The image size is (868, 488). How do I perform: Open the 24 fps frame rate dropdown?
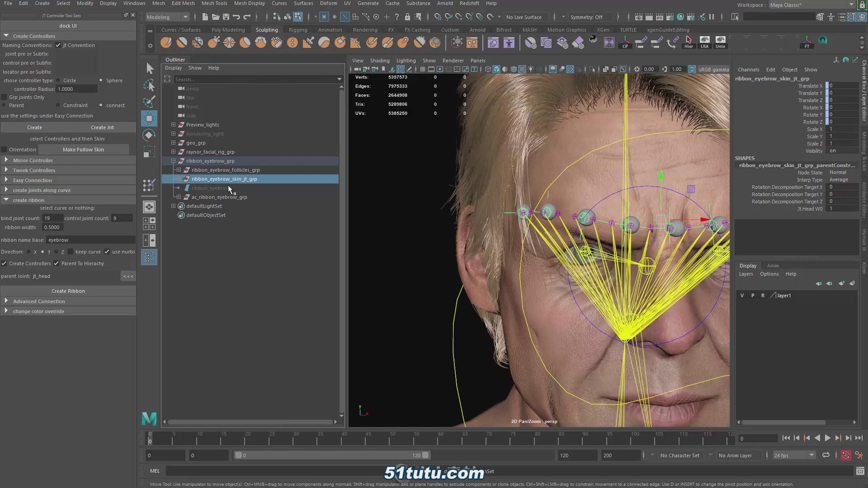coord(794,455)
